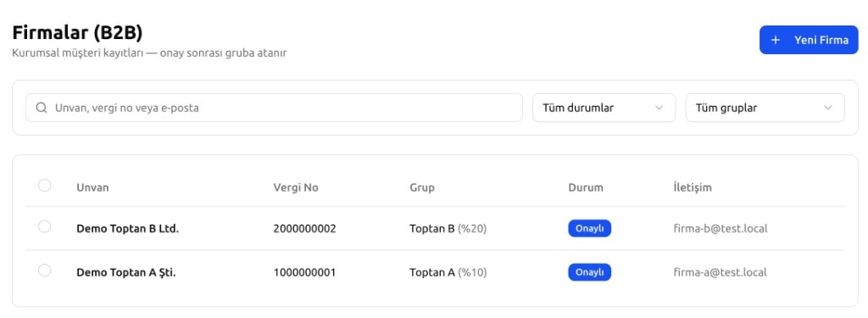Click the Toptan A (%10) group cell
Image resolution: width=868 pixels, height=318 pixels.
tap(448, 272)
